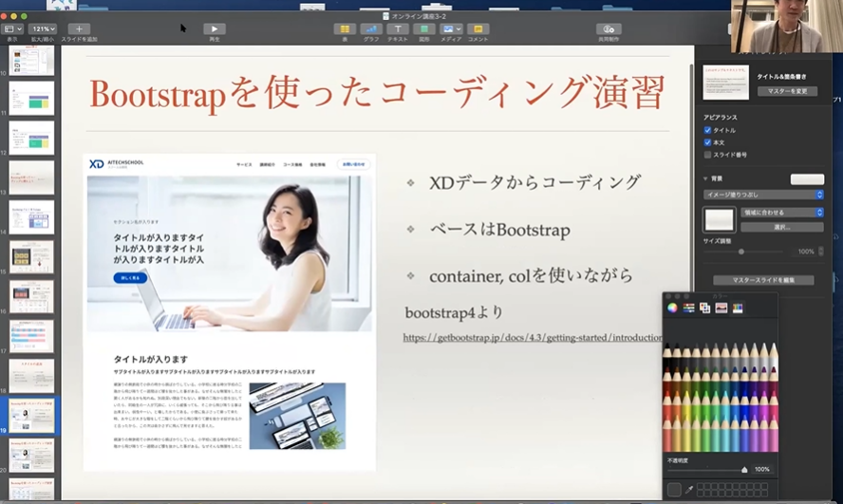Insert a table with the 表 icon
The height and width of the screenshot is (504, 843).
(x=345, y=29)
